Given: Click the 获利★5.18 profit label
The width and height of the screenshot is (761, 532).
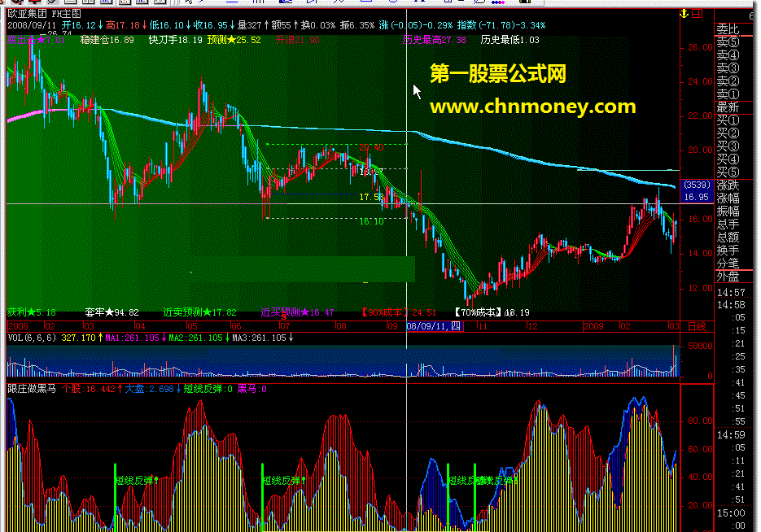Looking at the screenshot, I should 32,312.
